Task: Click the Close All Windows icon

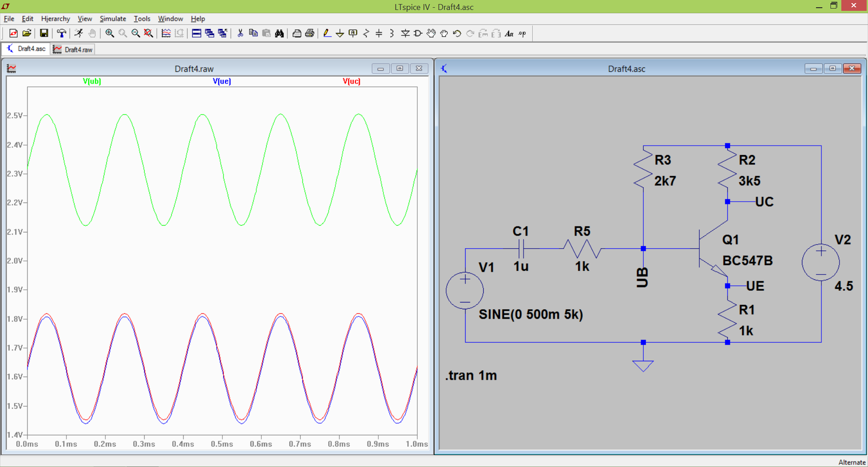Action: pyautogui.click(x=222, y=33)
